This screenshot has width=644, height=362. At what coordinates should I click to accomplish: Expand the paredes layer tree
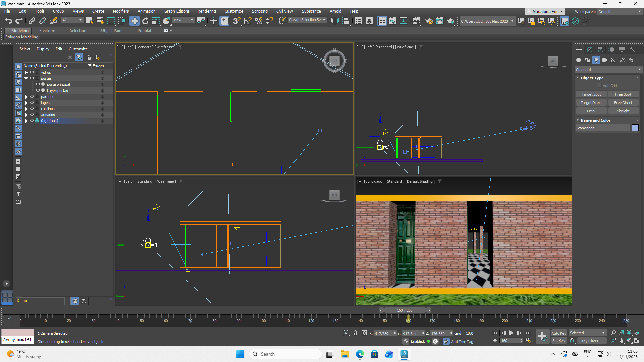pyautogui.click(x=26, y=97)
